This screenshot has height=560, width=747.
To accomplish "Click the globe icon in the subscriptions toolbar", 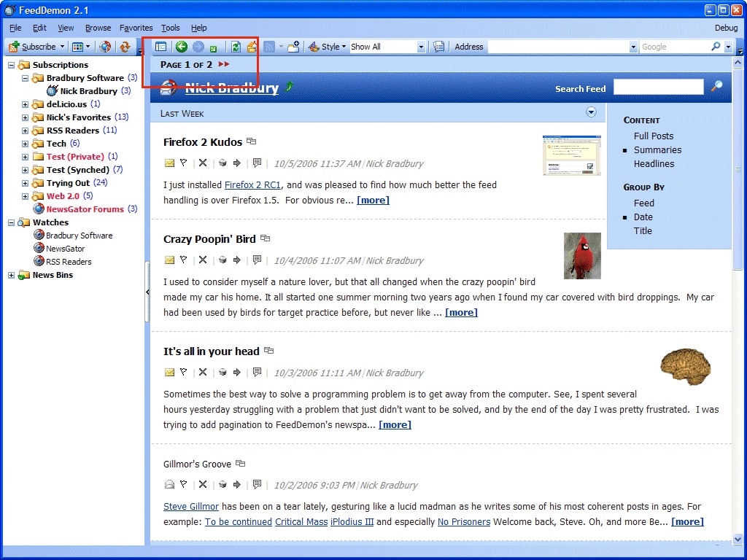I will coord(105,47).
